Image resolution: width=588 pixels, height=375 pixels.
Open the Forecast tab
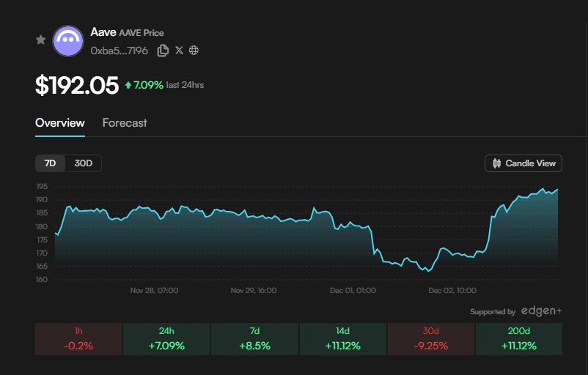(125, 123)
